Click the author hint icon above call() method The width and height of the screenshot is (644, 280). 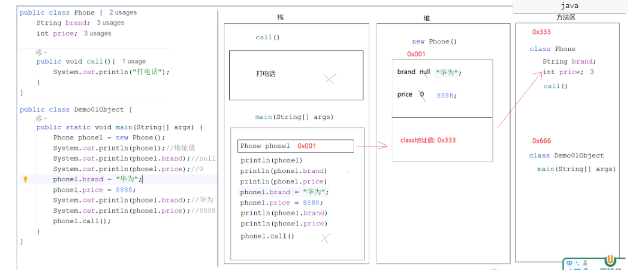pos(39,52)
